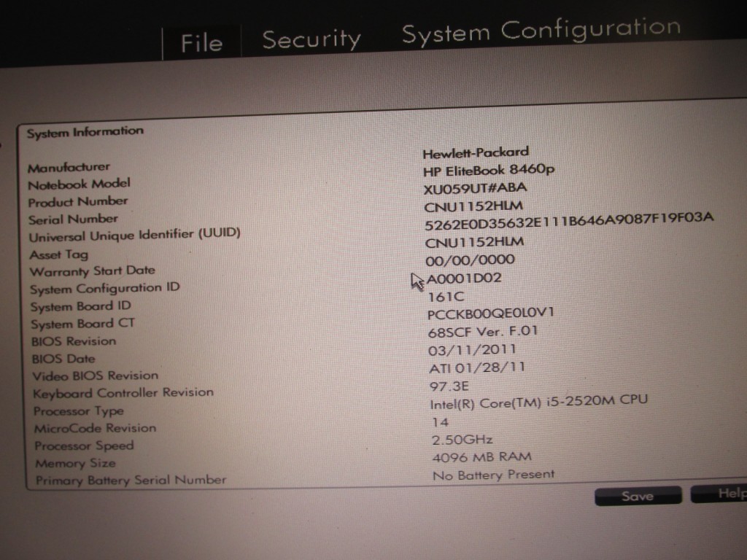This screenshot has height=560, width=747.
Task: Click the Save button
Action: (x=638, y=496)
